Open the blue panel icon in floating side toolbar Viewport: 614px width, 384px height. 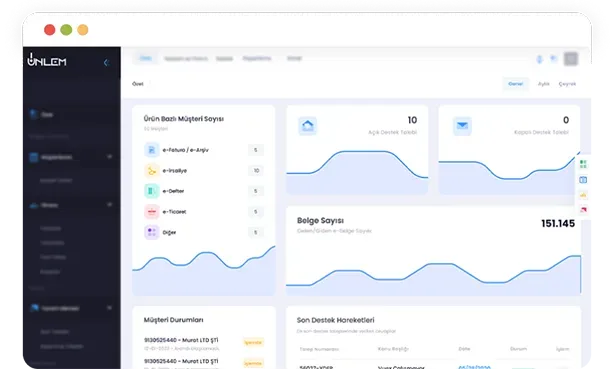583,180
